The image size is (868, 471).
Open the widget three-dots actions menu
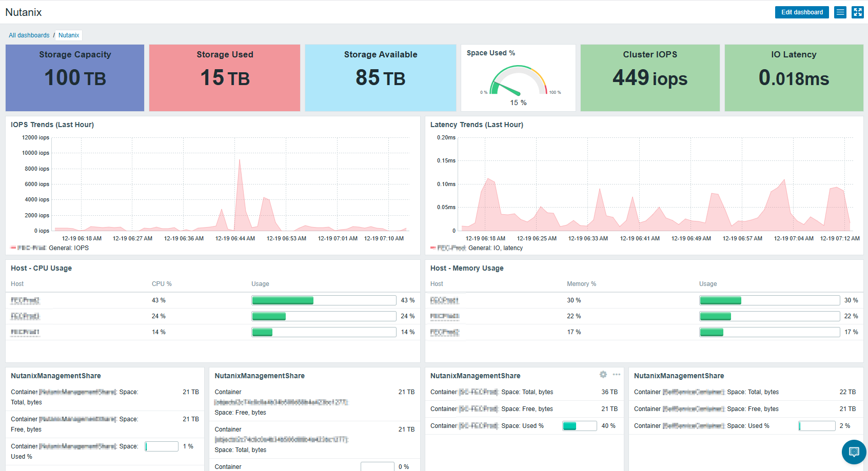pyautogui.click(x=617, y=375)
